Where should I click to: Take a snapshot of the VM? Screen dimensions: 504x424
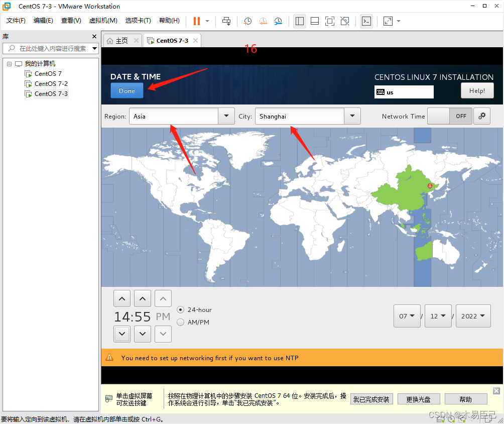click(247, 21)
